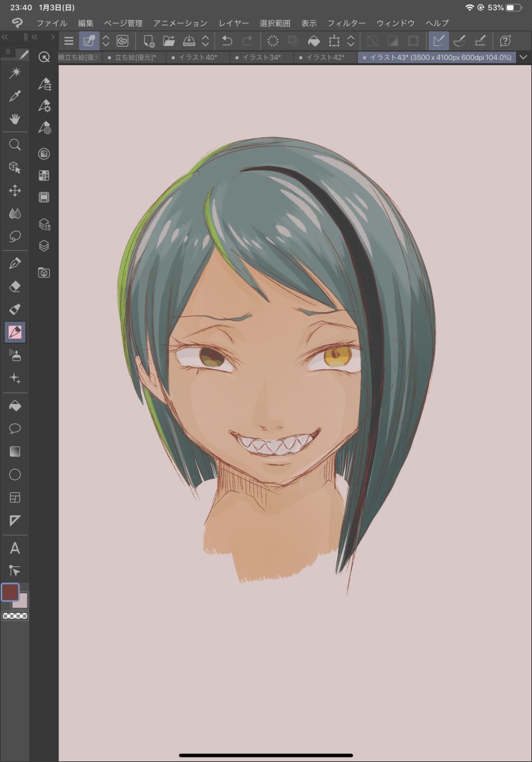This screenshot has height=762, width=532.
Task: Choose the blend tool with droplets
Action: pyautogui.click(x=15, y=214)
